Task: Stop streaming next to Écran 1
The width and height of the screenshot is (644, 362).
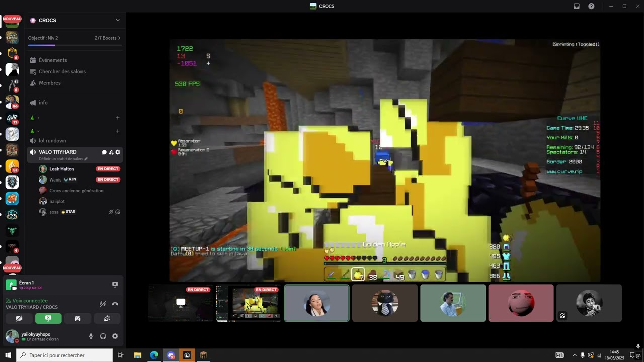Action: click(x=115, y=284)
